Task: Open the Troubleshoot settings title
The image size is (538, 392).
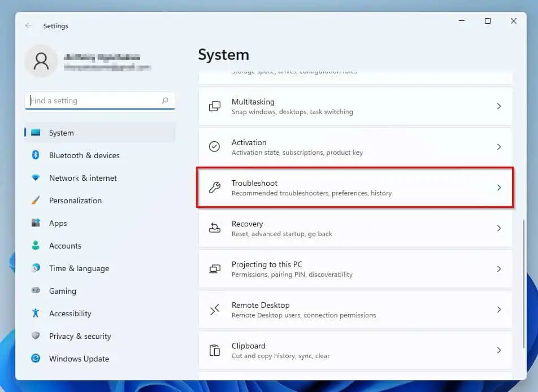Action: [x=254, y=183]
